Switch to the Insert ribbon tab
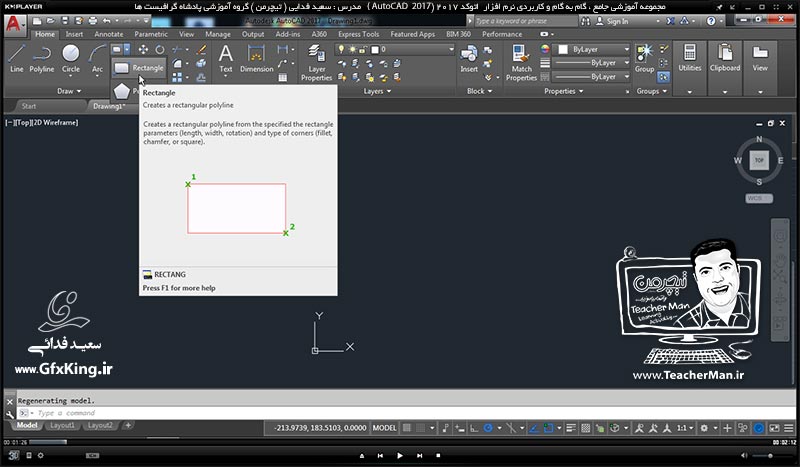The image size is (800, 467). (x=74, y=34)
